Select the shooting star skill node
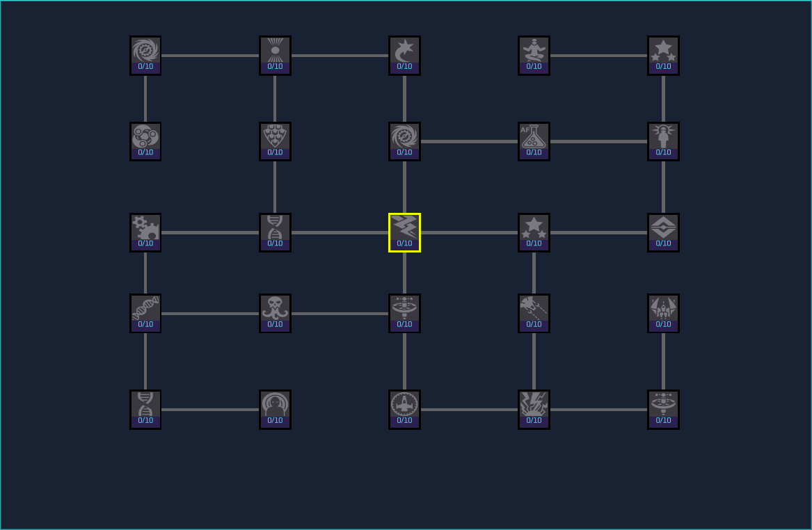This screenshot has height=530, width=812. (x=404, y=56)
